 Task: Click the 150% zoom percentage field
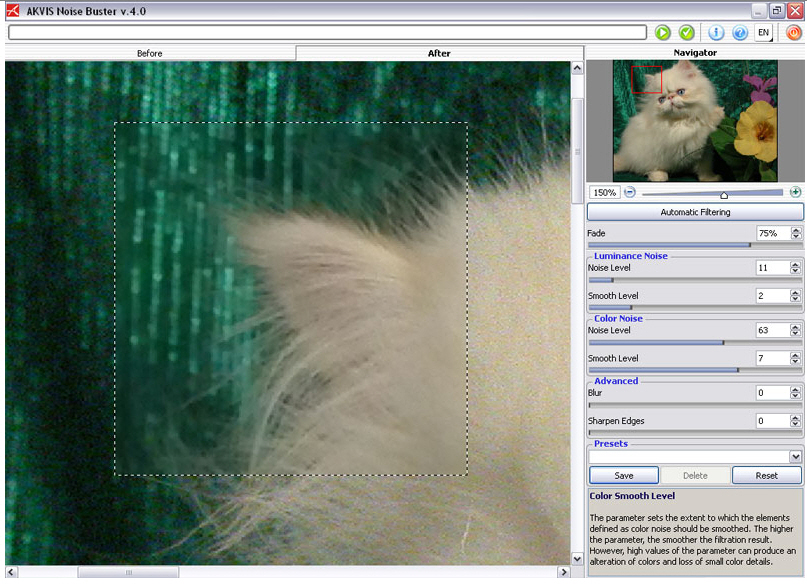[604, 192]
